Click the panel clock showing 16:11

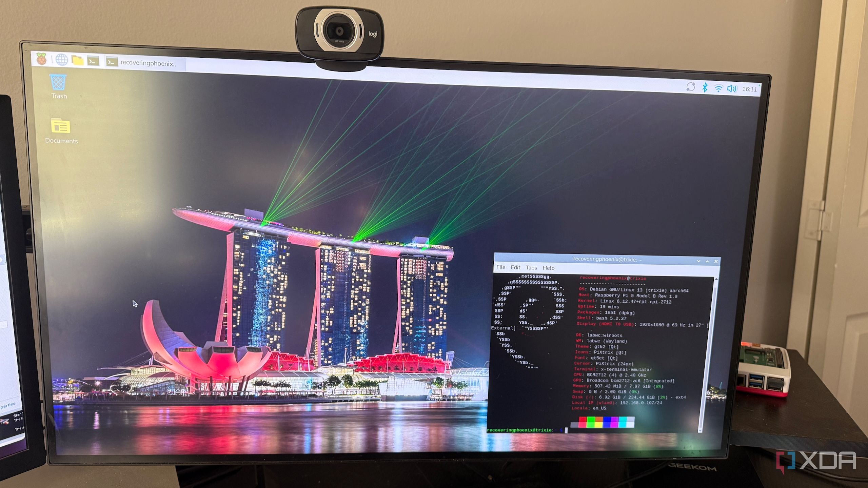click(749, 89)
